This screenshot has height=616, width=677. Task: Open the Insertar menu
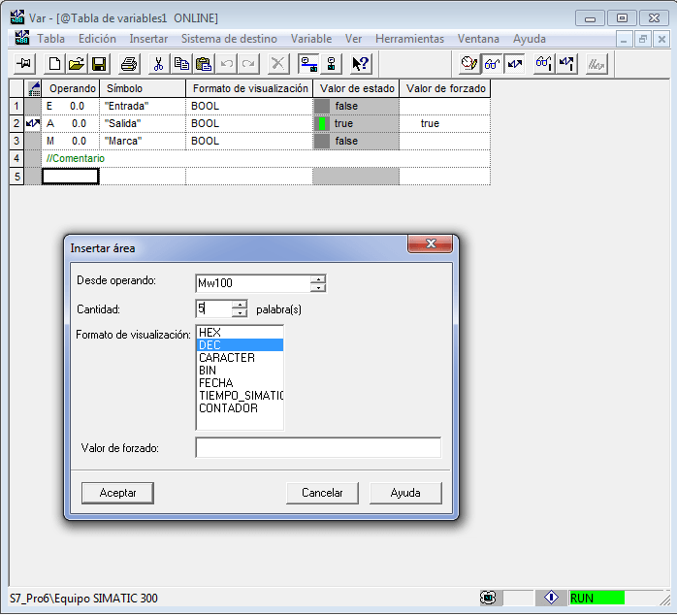[x=148, y=39]
